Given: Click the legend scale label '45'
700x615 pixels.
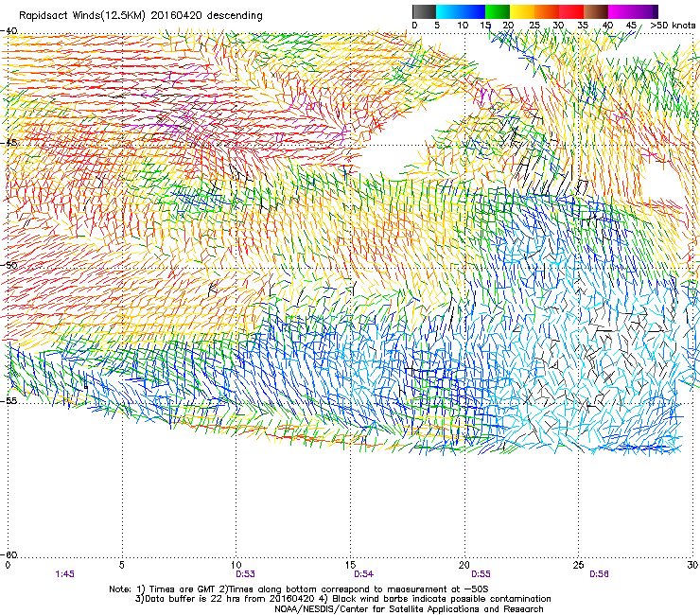Looking at the screenshot, I should (x=631, y=26).
